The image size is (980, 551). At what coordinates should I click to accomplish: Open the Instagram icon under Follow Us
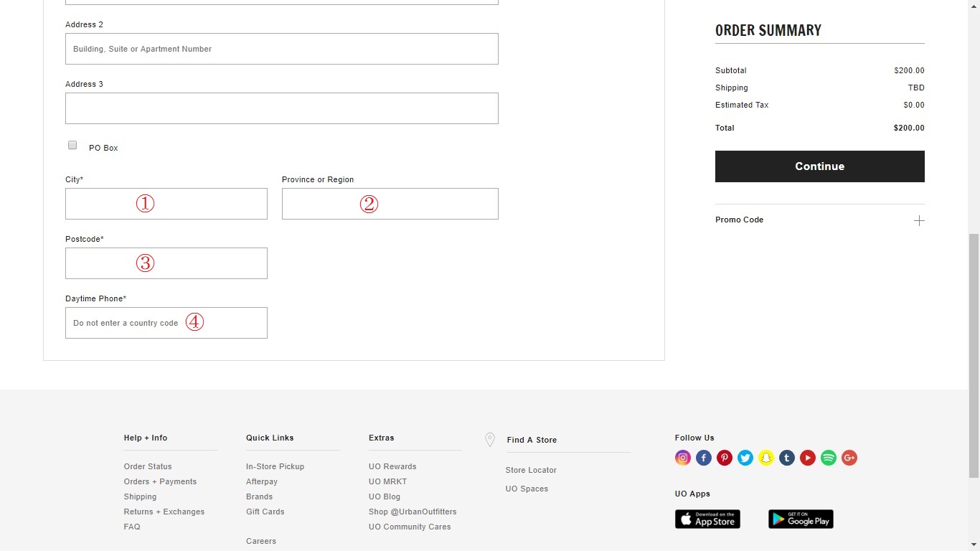point(683,458)
